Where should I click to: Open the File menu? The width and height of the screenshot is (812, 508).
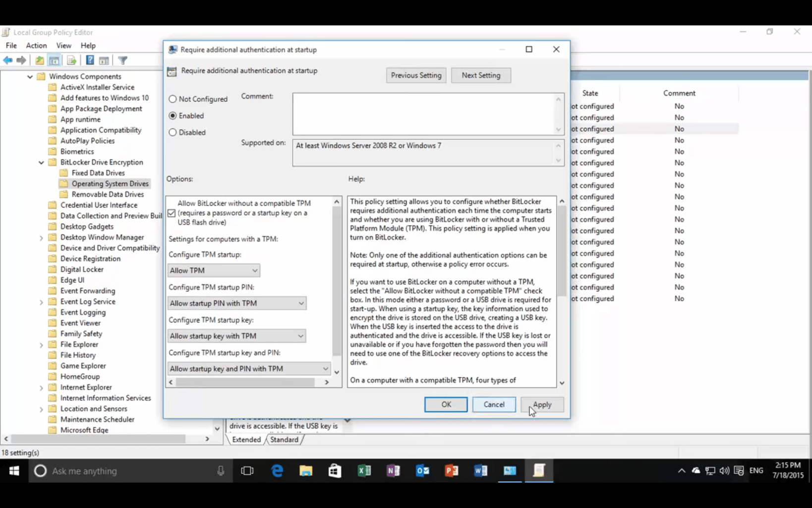[11, 46]
